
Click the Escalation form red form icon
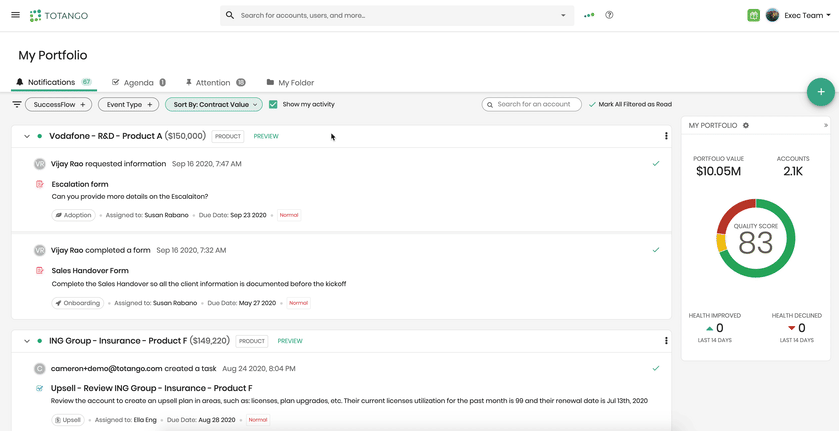point(40,184)
